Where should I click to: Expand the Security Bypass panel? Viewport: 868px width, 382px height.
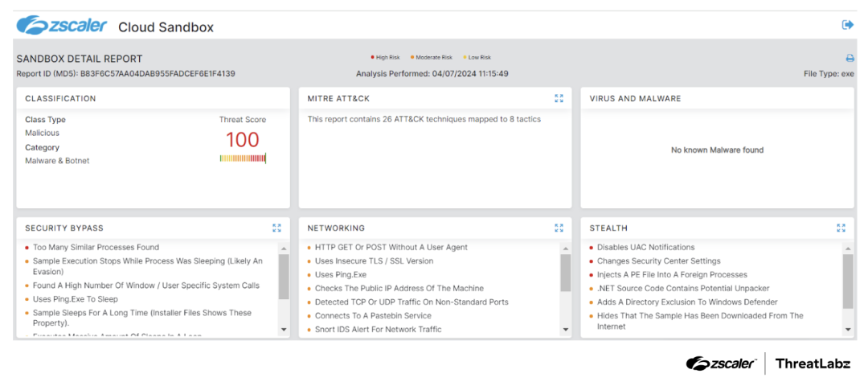276,228
